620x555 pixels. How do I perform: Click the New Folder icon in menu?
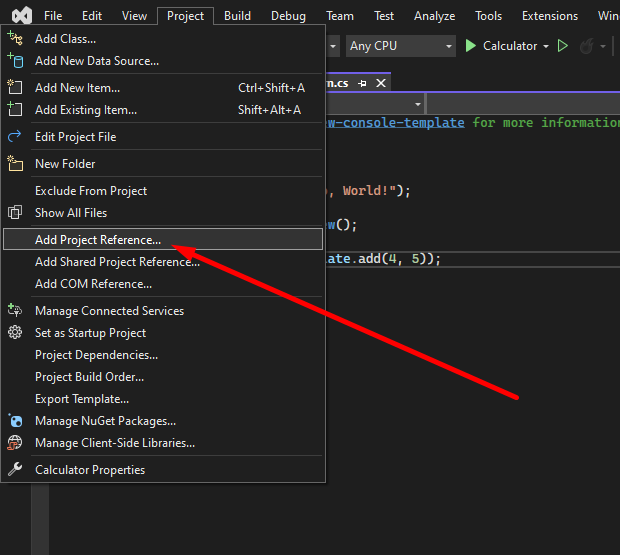click(15, 164)
